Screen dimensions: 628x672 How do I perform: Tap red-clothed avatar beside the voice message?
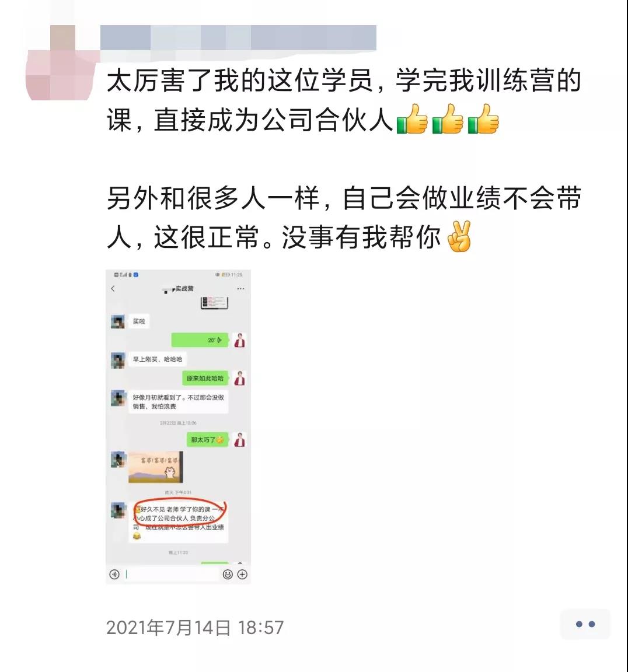(x=240, y=340)
